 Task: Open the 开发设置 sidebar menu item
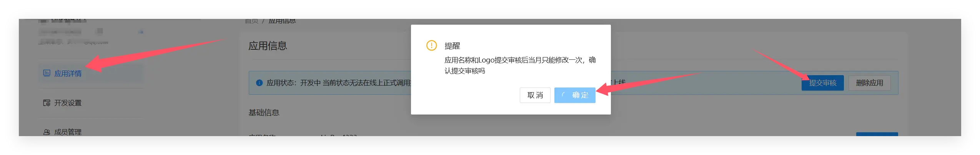coord(91,103)
